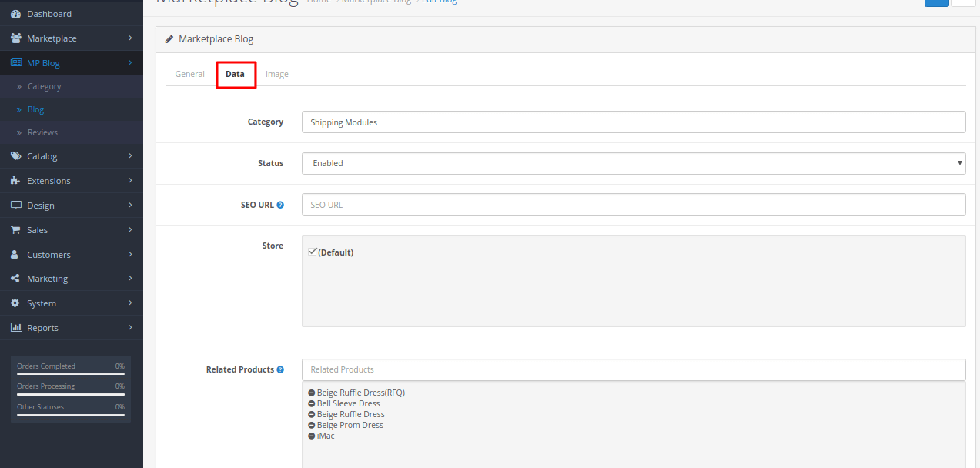The image size is (980, 468).
Task: Toggle the (Default) store checkbox
Action: click(x=313, y=252)
